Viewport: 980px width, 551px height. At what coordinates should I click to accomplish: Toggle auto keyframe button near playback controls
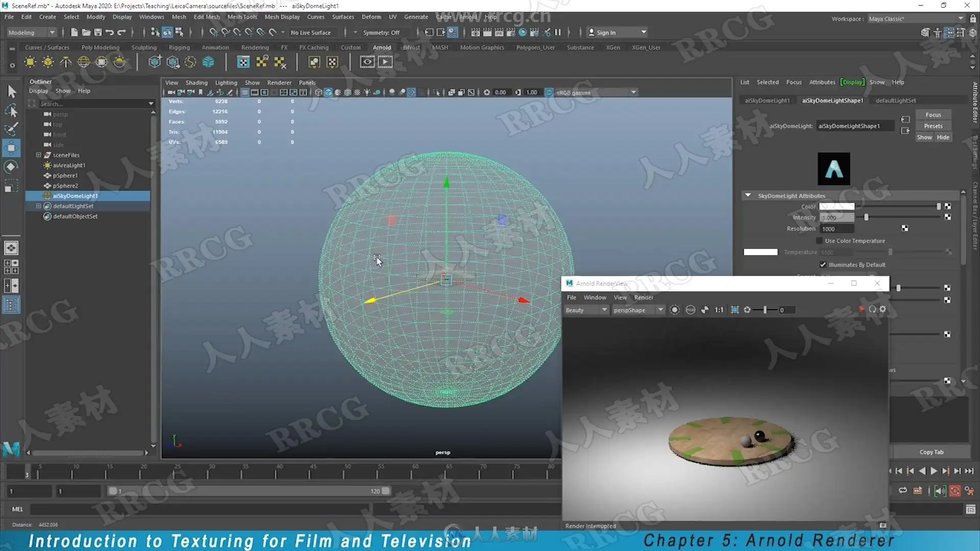click(954, 491)
